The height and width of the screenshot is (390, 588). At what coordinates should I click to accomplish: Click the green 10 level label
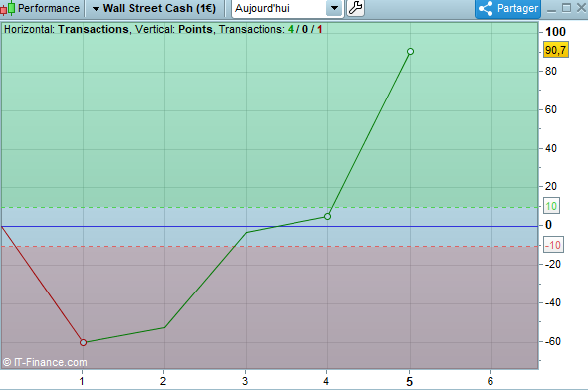(x=551, y=206)
